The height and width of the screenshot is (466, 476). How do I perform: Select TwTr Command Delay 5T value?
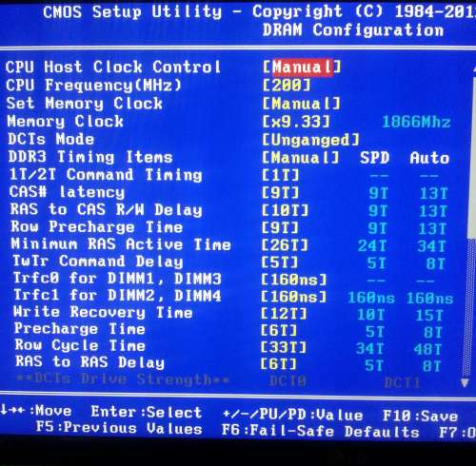280,262
